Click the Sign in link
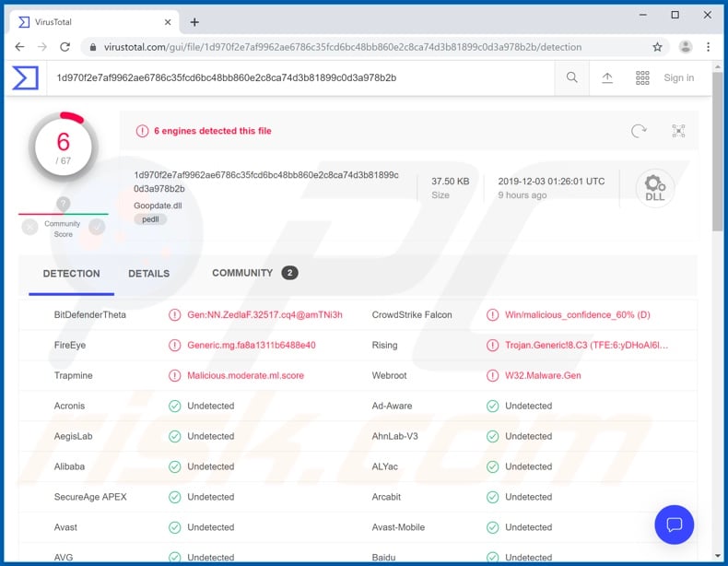728x566 pixels. point(678,78)
